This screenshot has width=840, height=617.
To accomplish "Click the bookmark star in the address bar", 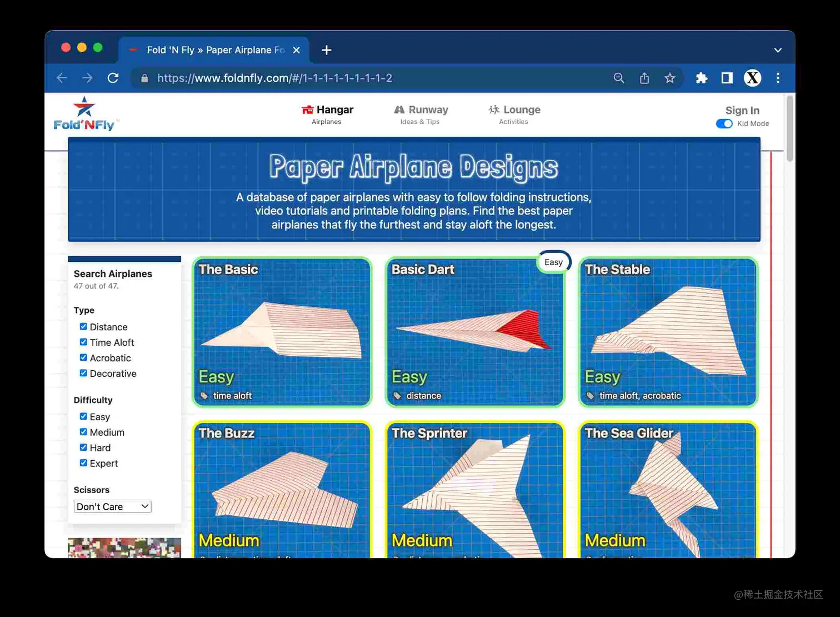I will click(670, 78).
